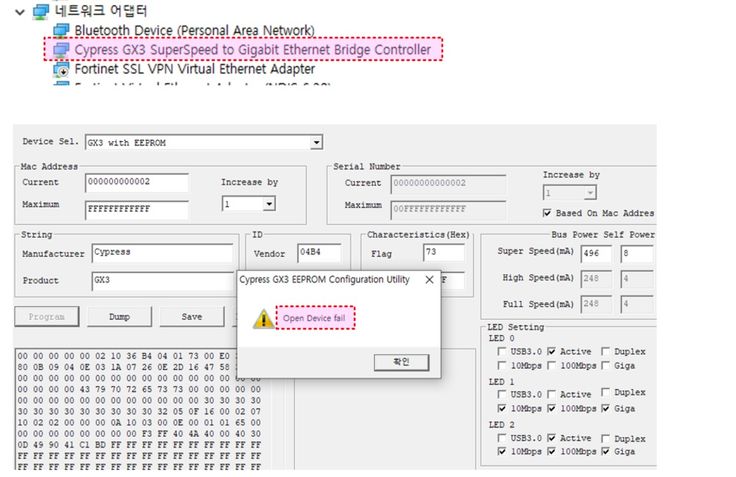Image resolution: width=736 pixels, height=477 pixels.
Task: Click the Product text field
Action: 162,280
